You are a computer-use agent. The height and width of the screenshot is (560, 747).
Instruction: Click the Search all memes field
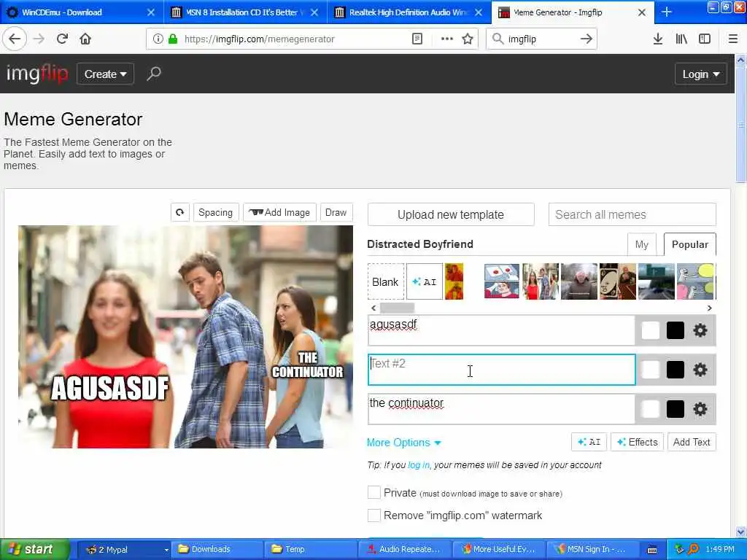coord(632,215)
